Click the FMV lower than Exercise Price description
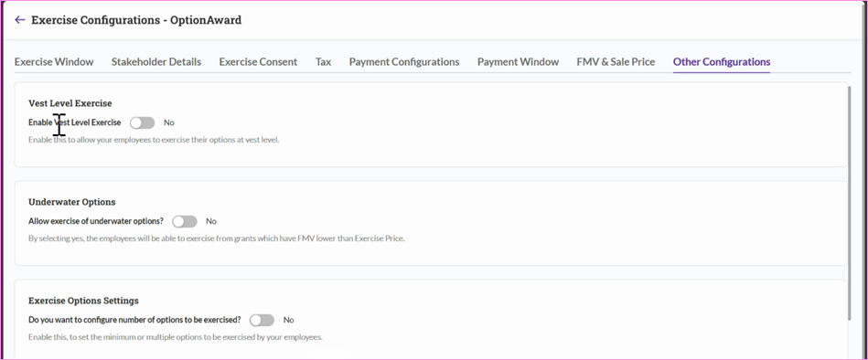Screen dimensions: 868x360 pos(217,238)
